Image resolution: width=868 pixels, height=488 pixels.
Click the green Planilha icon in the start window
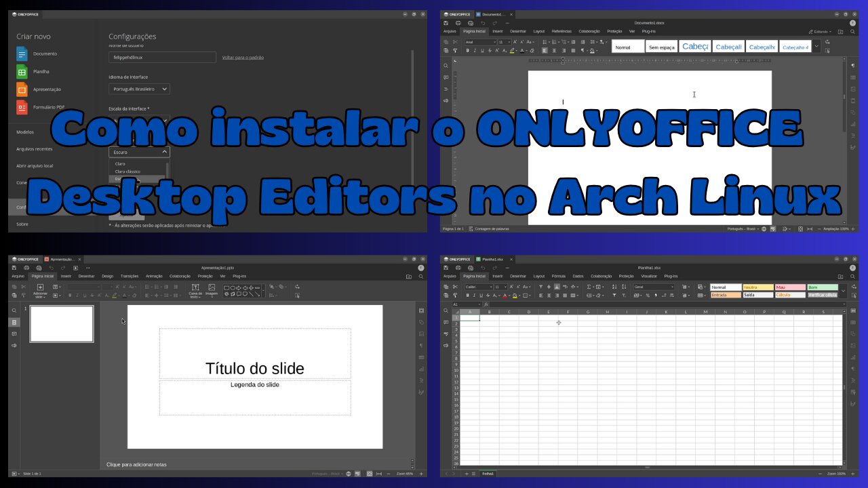click(x=22, y=71)
